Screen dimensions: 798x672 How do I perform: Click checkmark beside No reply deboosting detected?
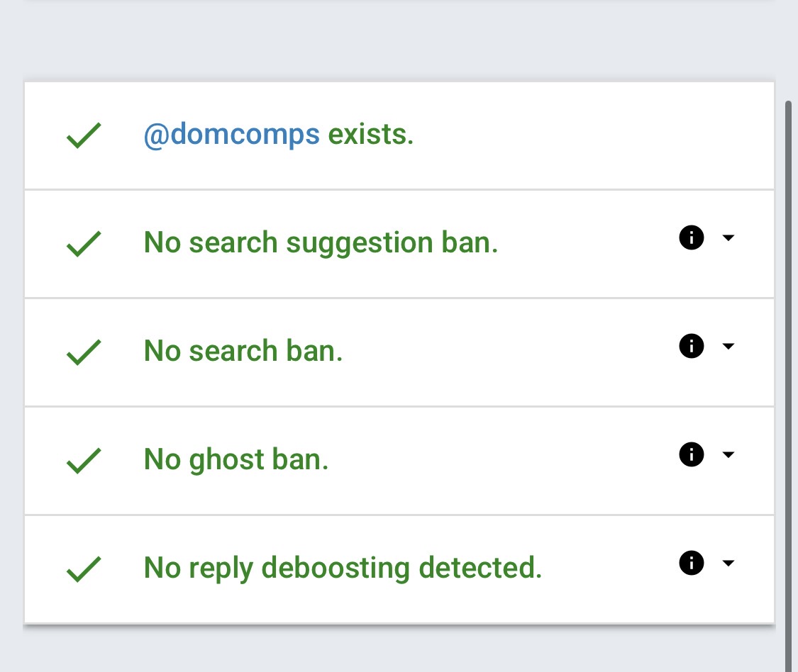[x=84, y=569]
